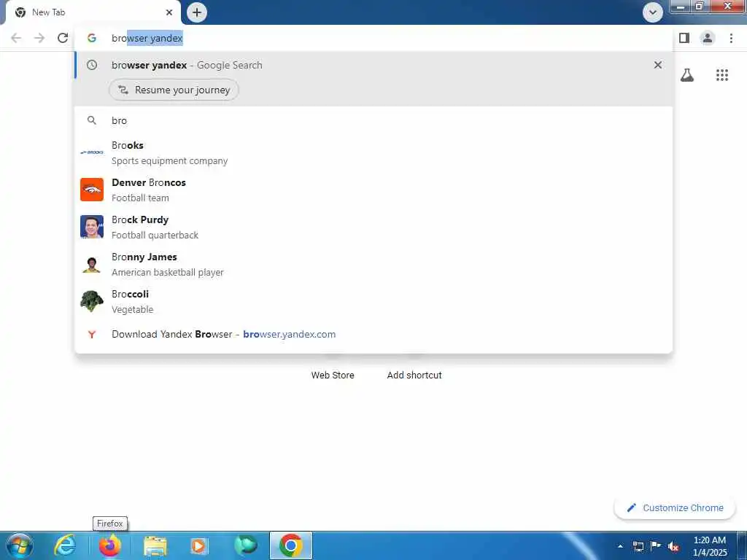Toggle the side panel icon

click(x=684, y=38)
